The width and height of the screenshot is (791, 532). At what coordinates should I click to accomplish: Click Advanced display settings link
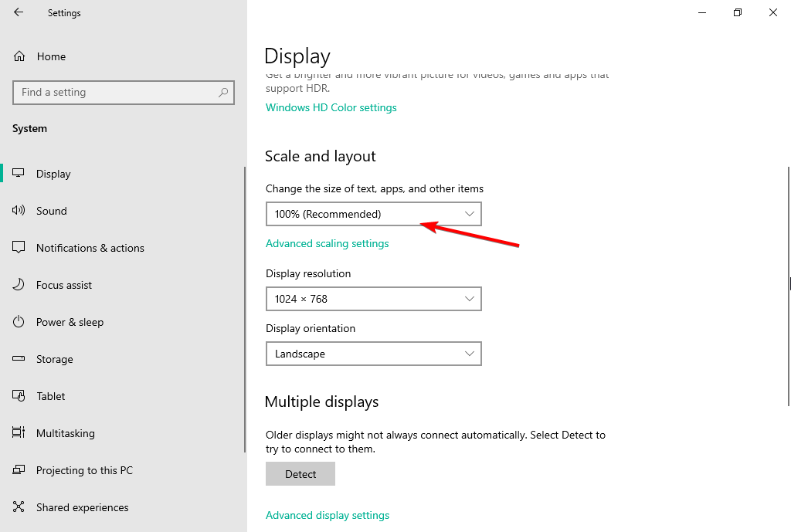pos(328,515)
